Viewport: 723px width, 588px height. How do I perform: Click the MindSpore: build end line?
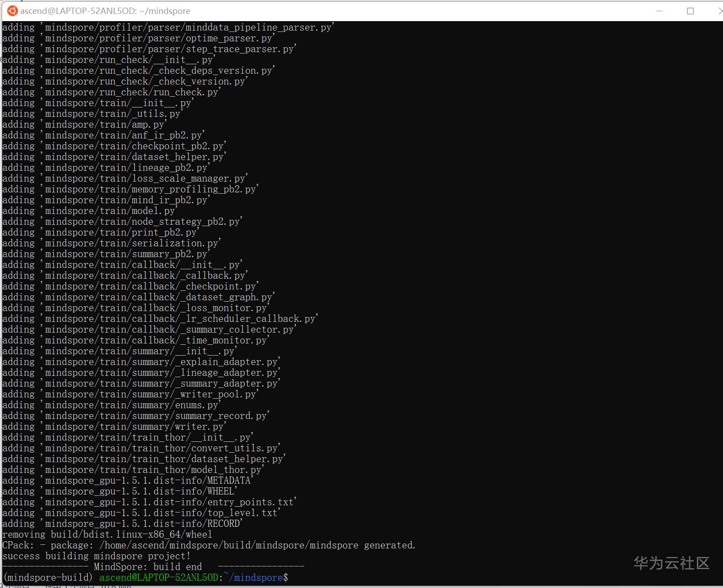tap(153, 567)
